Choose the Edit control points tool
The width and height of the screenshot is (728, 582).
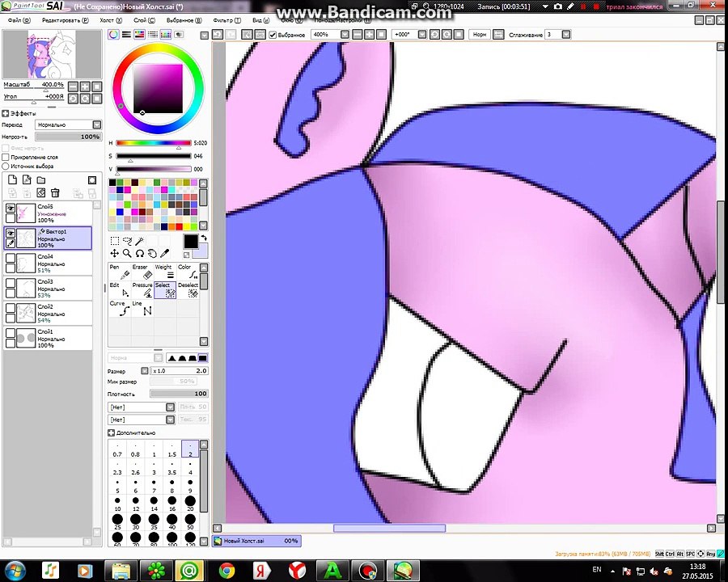click(120, 289)
